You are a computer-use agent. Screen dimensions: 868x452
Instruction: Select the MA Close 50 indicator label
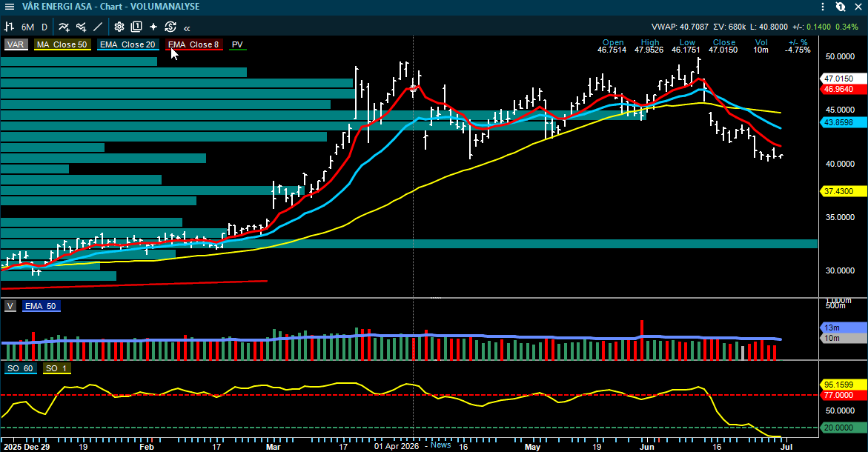click(x=62, y=44)
